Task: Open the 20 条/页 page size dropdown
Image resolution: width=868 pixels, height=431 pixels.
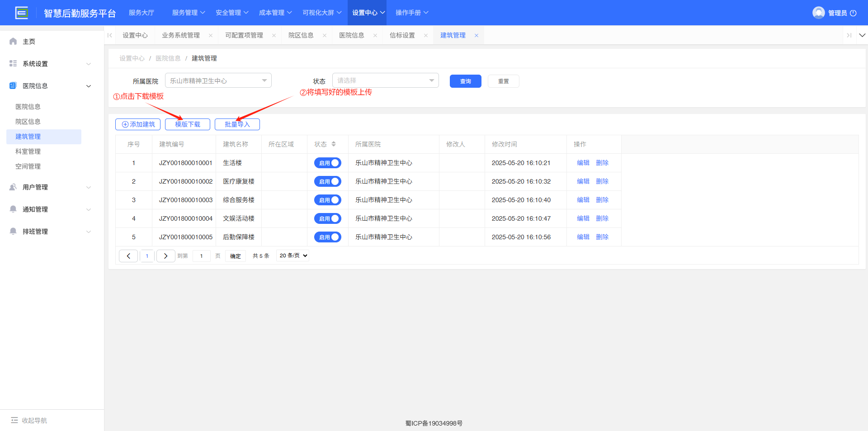Action: 293,256
